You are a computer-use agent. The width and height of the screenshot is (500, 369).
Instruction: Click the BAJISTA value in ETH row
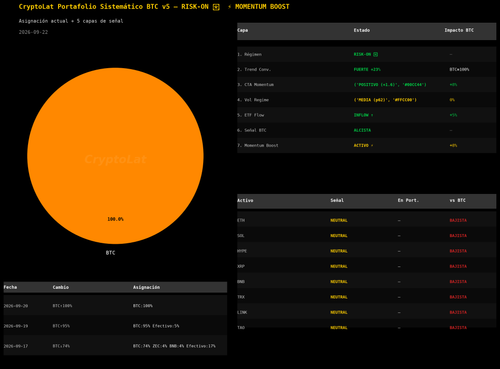coord(458,220)
